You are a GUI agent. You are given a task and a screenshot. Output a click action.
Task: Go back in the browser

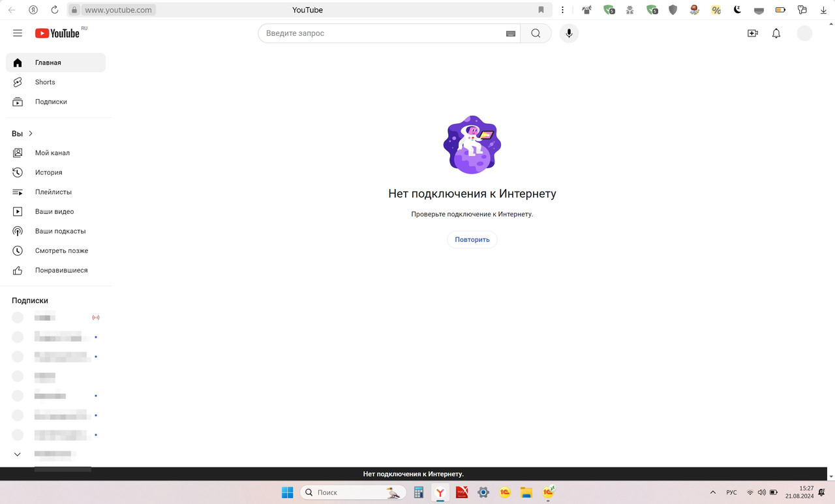[x=12, y=10]
